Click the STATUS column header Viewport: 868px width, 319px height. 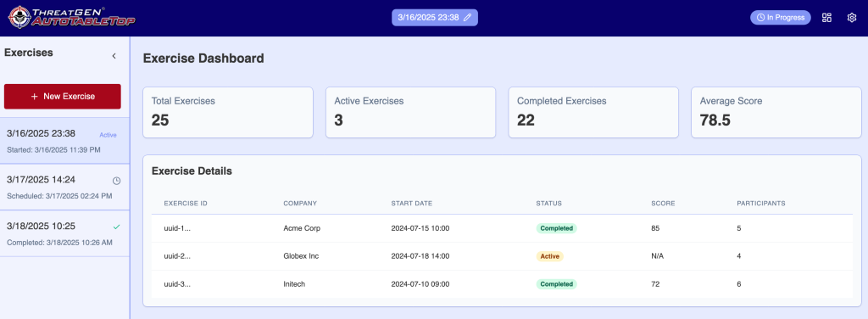(x=548, y=204)
